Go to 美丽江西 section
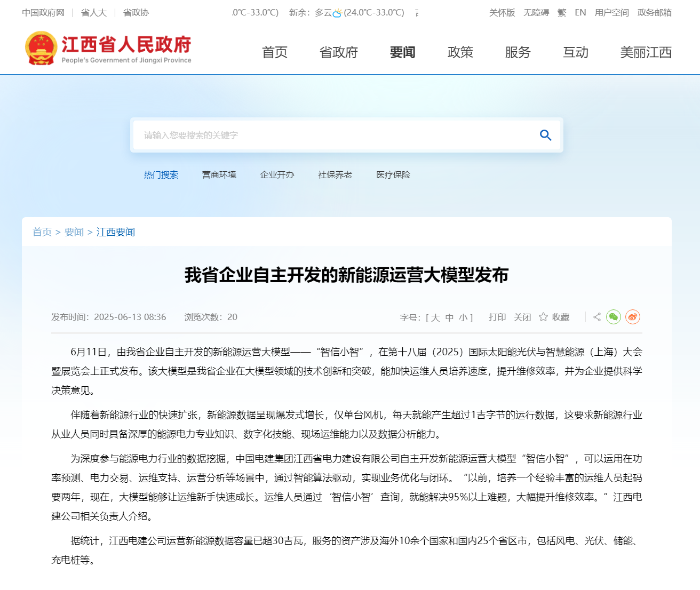The height and width of the screenshot is (590, 700). click(x=646, y=52)
